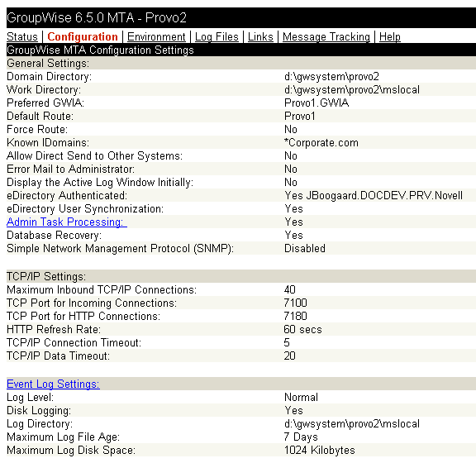
Task: Click the TCP/IP Data Timeout label
Action: point(59,356)
